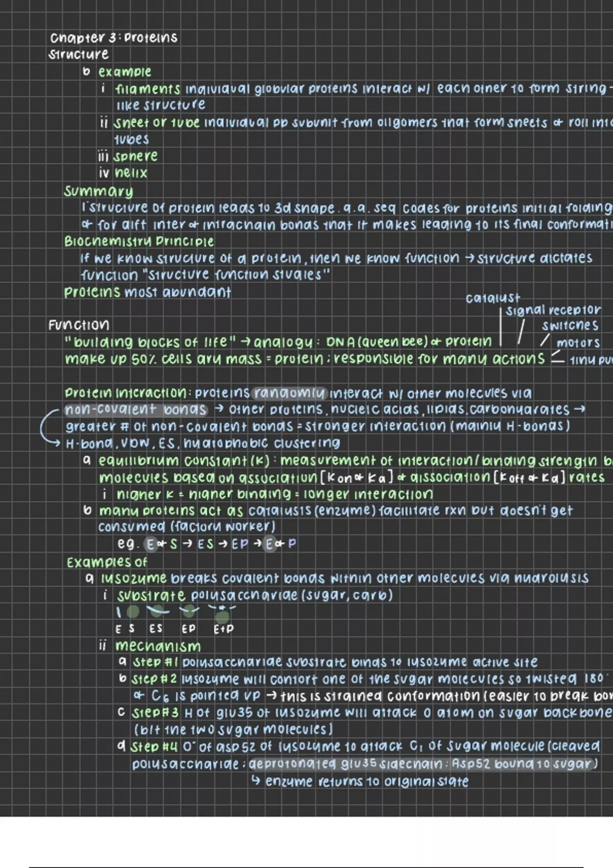The image size is (613, 868).
Task: Click the "Chapter 3: Proteins" title
Action: coord(113,38)
